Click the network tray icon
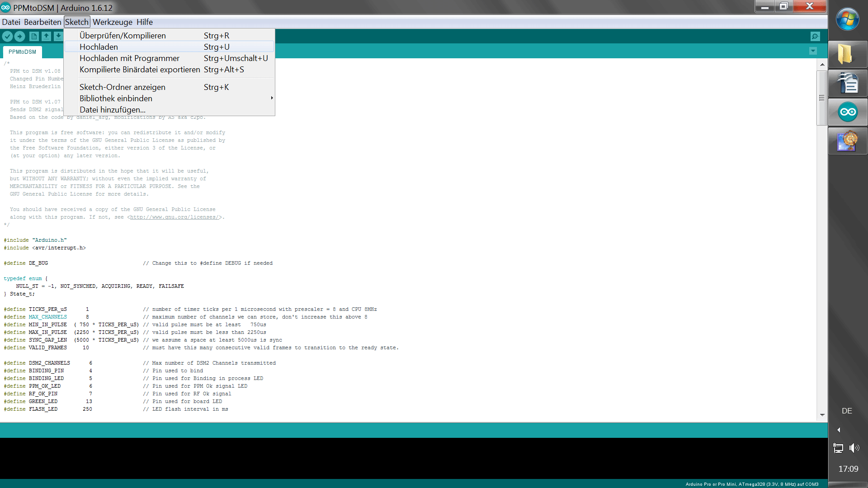Viewport: 868px width, 488px height. coord(838,448)
